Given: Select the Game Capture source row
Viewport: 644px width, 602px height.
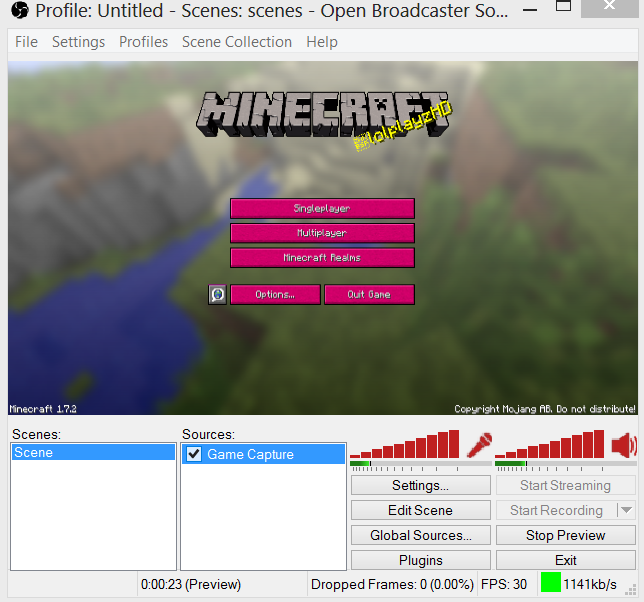Looking at the screenshot, I should coord(263,454).
